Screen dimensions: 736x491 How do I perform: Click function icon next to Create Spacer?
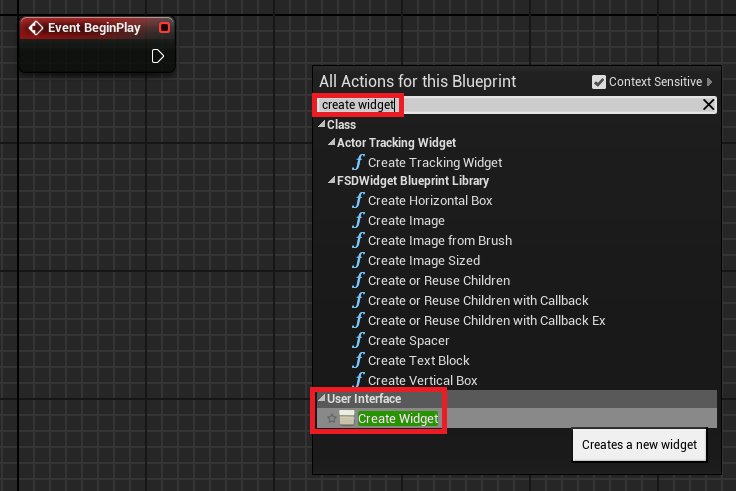click(x=358, y=341)
